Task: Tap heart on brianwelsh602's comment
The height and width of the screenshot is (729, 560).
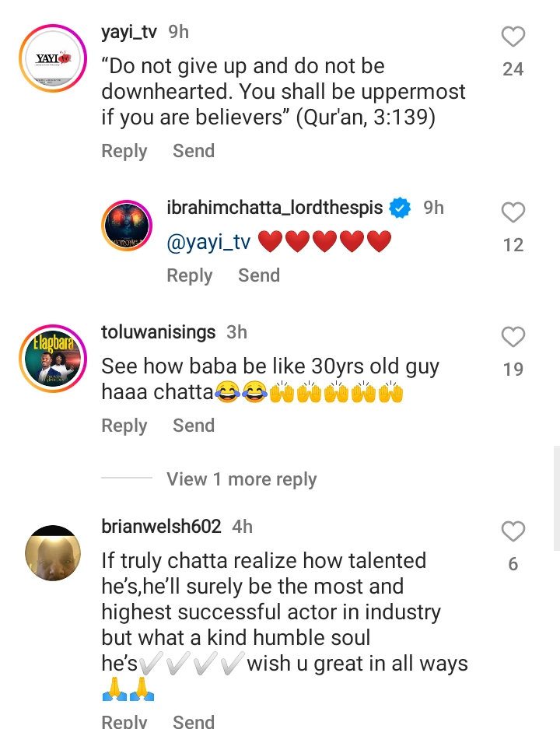Action: pyautogui.click(x=513, y=531)
